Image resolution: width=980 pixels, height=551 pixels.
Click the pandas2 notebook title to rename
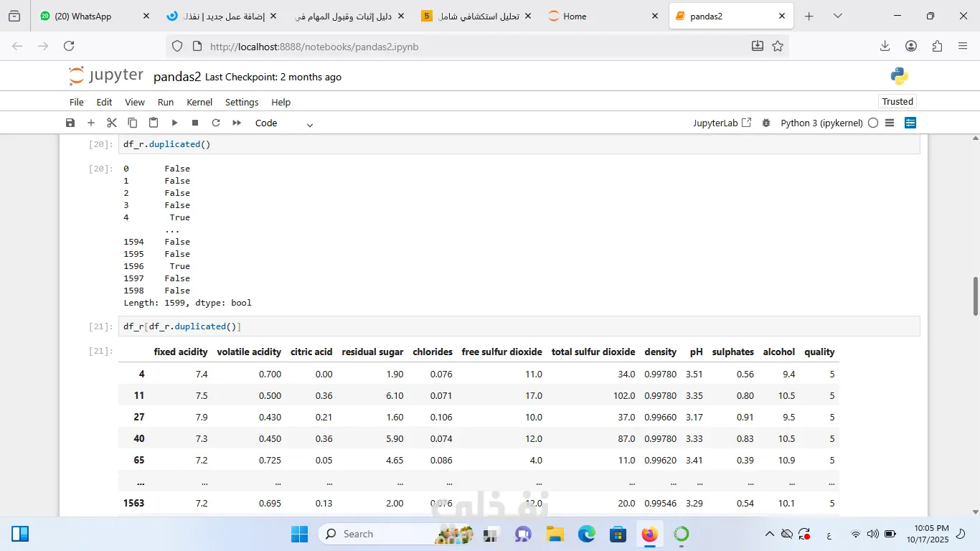point(177,77)
